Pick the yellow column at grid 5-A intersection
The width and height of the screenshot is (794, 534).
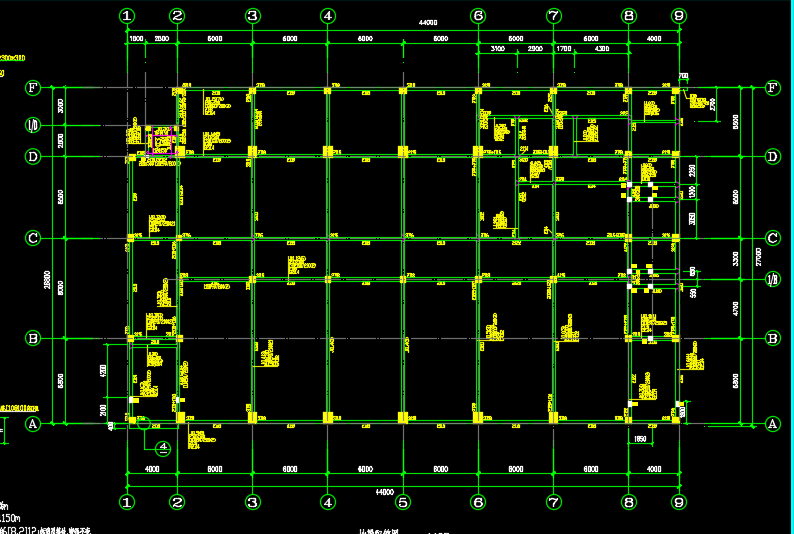(x=402, y=418)
